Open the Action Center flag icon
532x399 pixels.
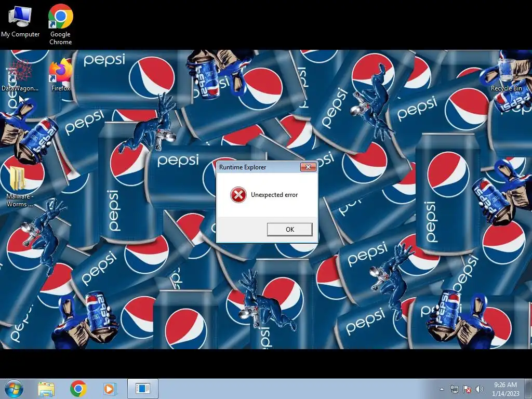(x=467, y=389)
